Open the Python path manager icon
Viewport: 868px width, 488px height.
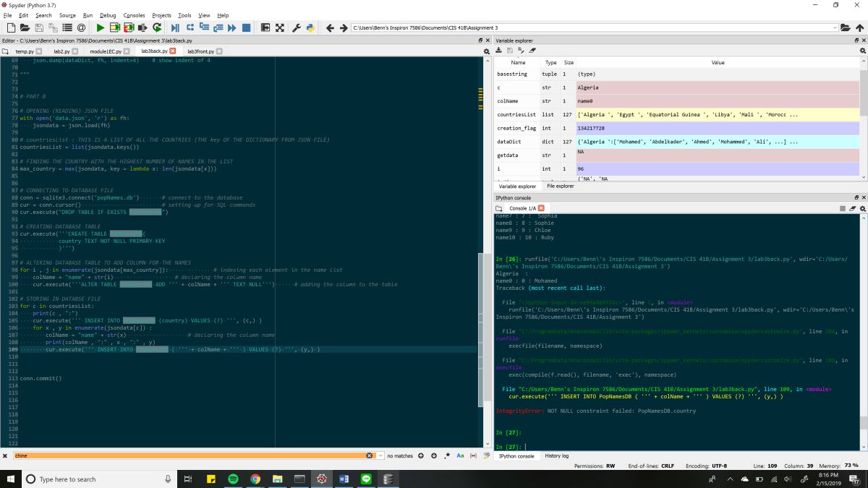click(310, 27)
